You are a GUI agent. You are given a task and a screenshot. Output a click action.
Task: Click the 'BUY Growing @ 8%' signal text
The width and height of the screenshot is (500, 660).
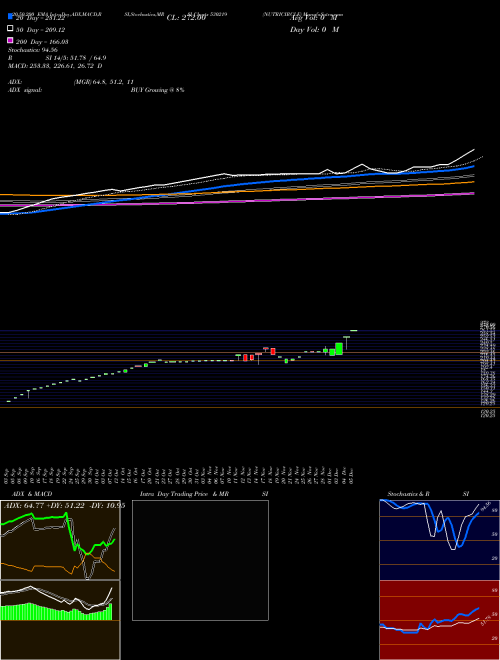point(157,90)
